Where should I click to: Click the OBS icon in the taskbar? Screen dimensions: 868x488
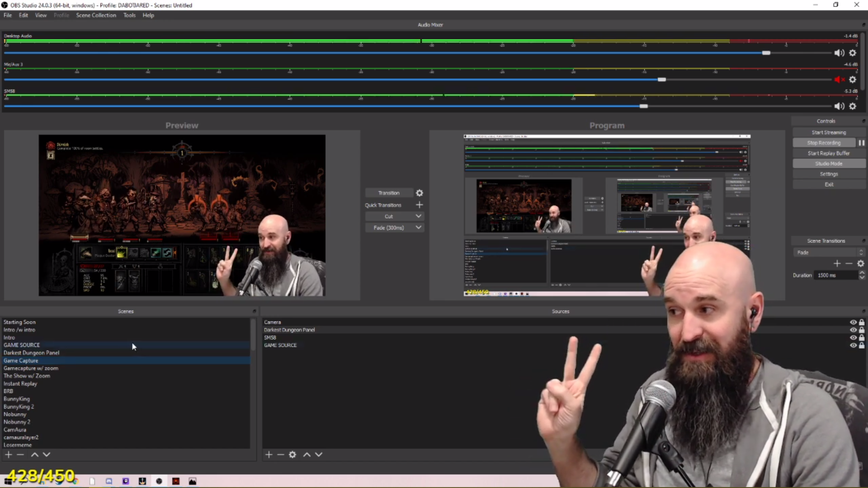pos(159,481)
